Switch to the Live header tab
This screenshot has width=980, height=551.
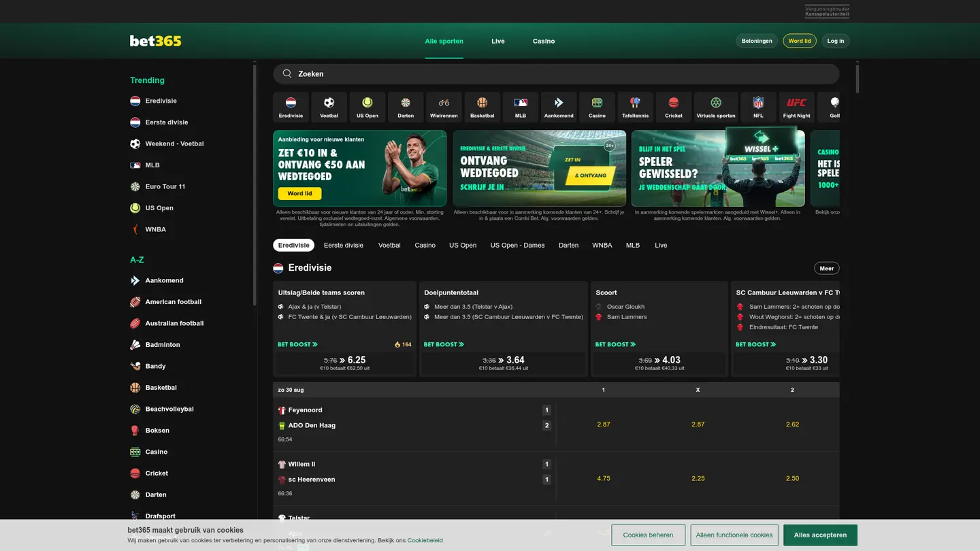[498, 41]
